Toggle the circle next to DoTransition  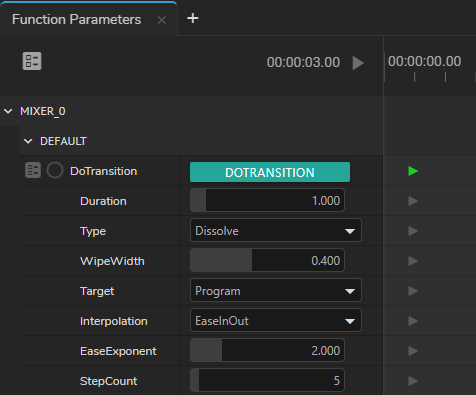(55, 170)
